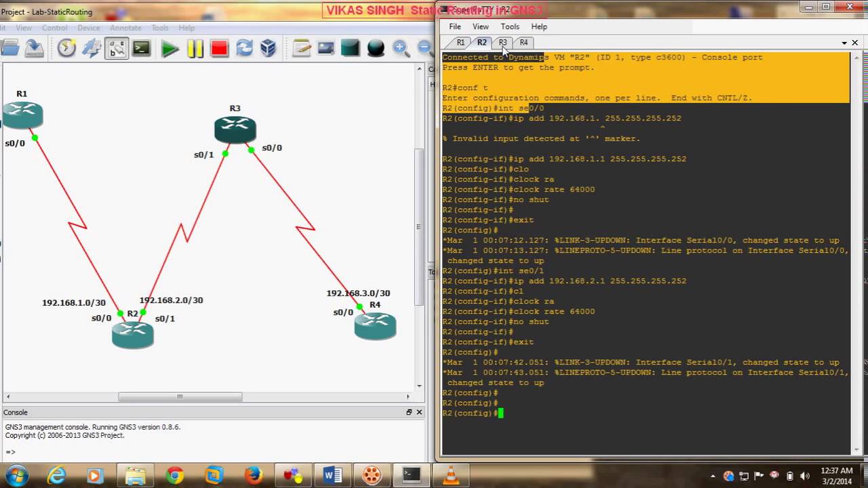Open the View menu in GNS3
Screen dimensions: 868x488
[x=24, y=28]
